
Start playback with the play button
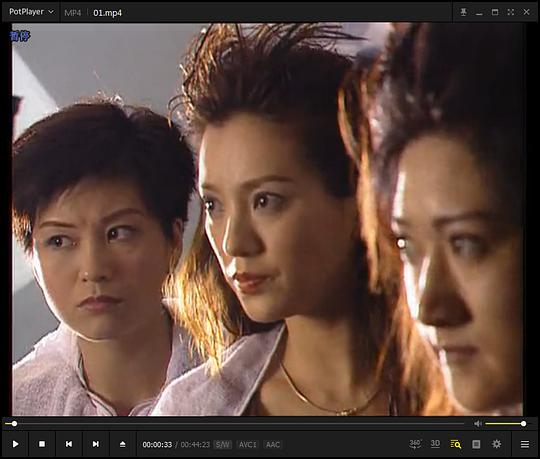[x=15, y=444]
